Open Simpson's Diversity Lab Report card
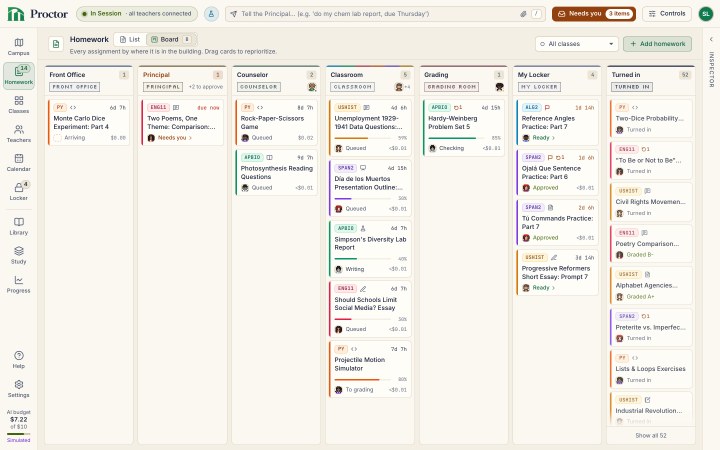This screenshot has height=450, width=720. [370, 248]
